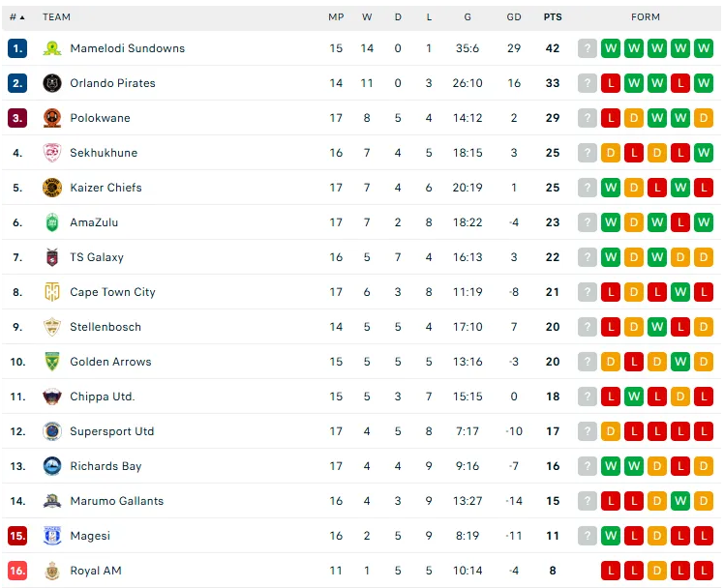The height and width of the screenshot is (588, 724).
Task: Open the Stellenbosch team page link
Action: point(106,327)
